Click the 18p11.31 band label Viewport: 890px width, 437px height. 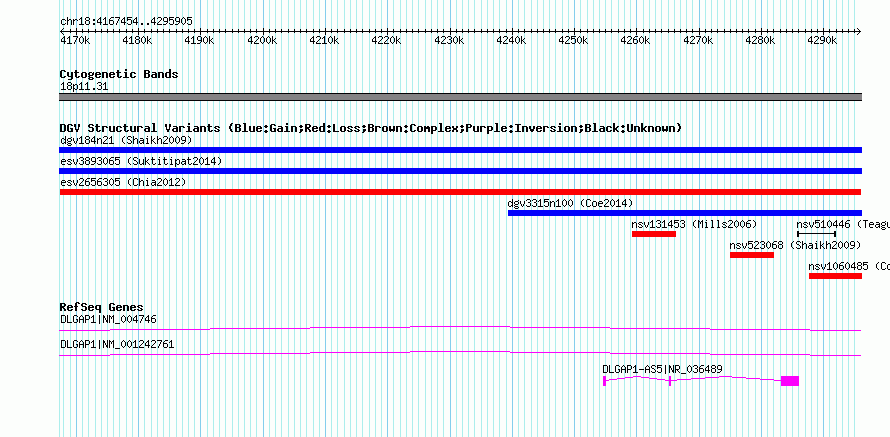click(x=84, y=87)
